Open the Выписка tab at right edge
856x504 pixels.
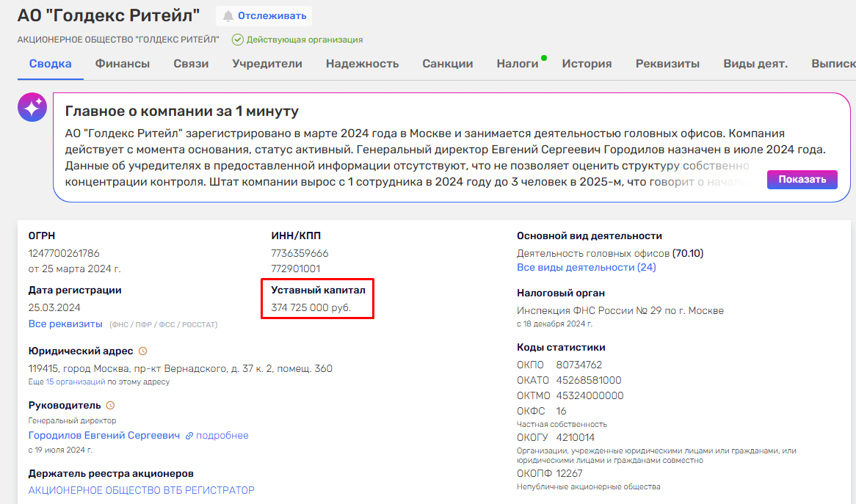833,64
